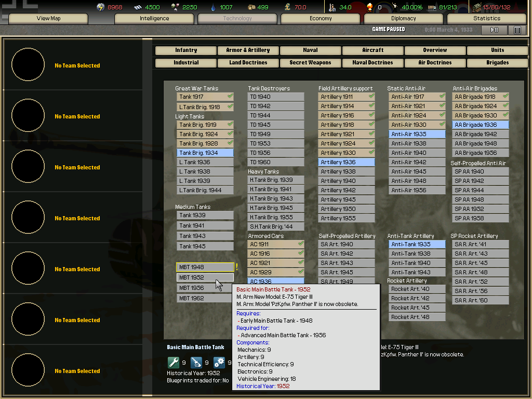Select the Anti-Air 1935 technology
532x399 pixels.
[x=417, y=134]
